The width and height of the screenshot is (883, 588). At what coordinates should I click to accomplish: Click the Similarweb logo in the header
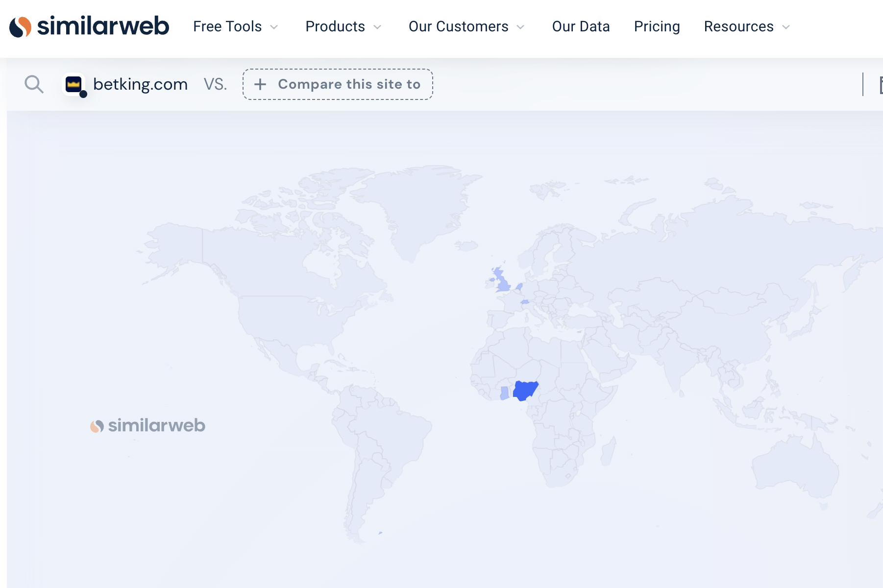(89, 26)
